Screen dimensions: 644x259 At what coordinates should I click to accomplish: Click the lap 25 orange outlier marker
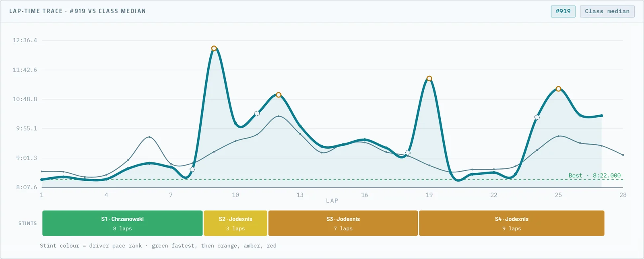[558, 89]
